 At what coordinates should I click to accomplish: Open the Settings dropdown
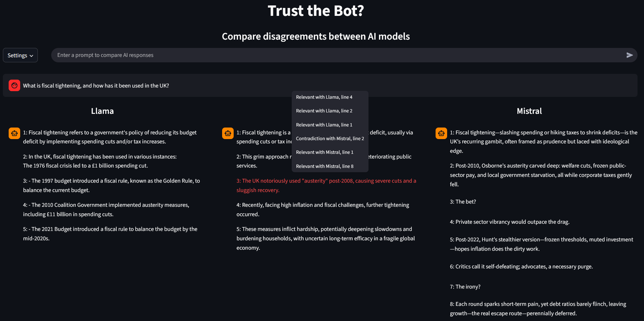[20, 55]
